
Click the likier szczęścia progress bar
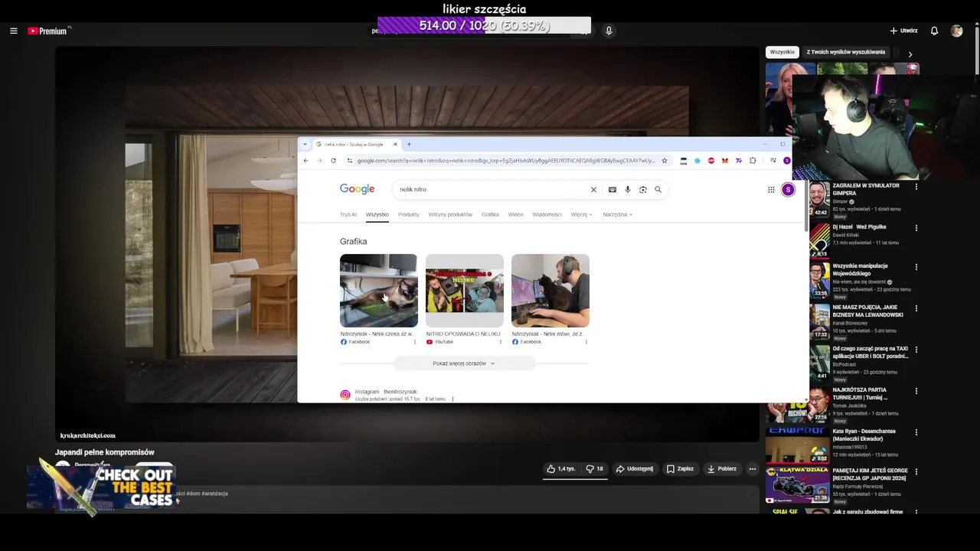(x=485, y=25)
